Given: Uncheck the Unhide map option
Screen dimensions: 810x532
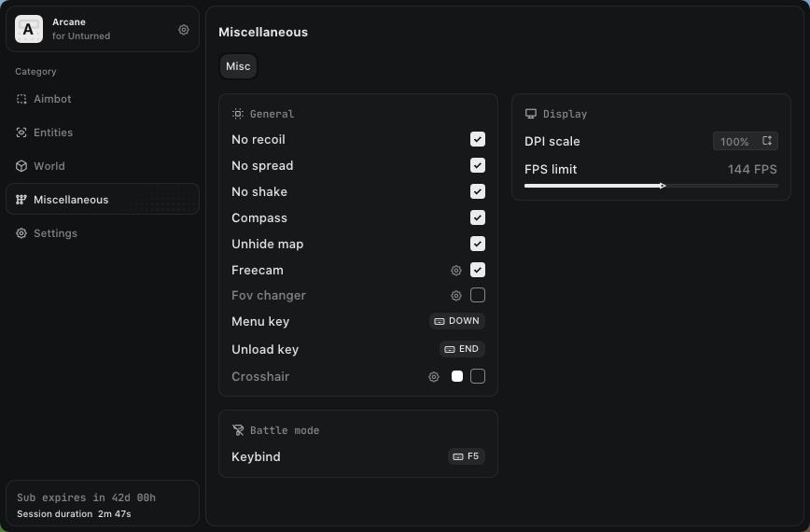Looking at the screenshot, I should coord(478,244).
